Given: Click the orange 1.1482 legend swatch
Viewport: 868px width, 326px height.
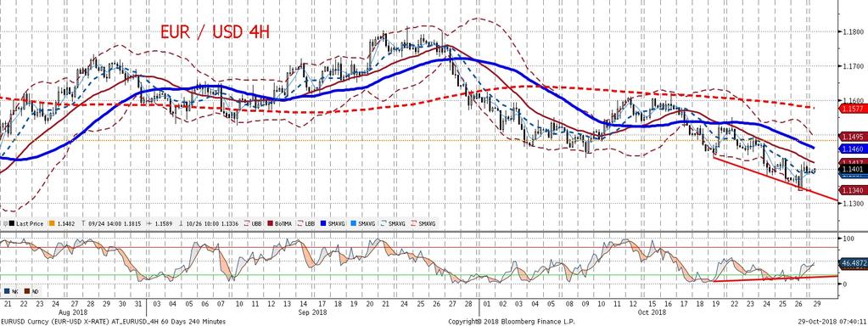Looking at the screenshot, I should [52, 223].
